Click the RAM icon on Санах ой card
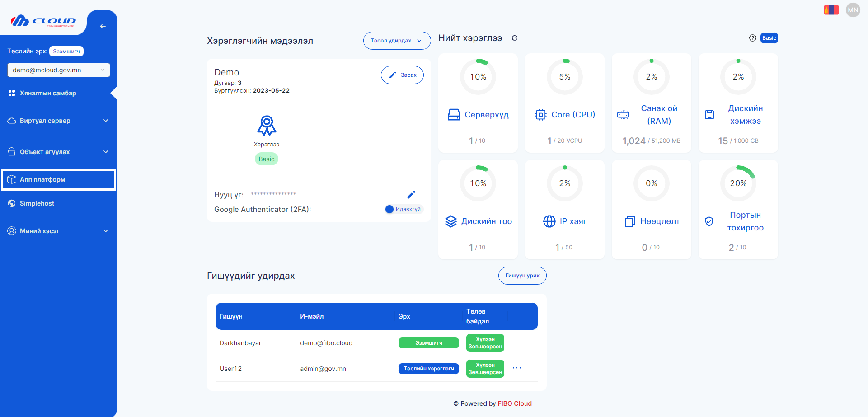The width and height of the screenshot is (868, 417). coord(623,114)
